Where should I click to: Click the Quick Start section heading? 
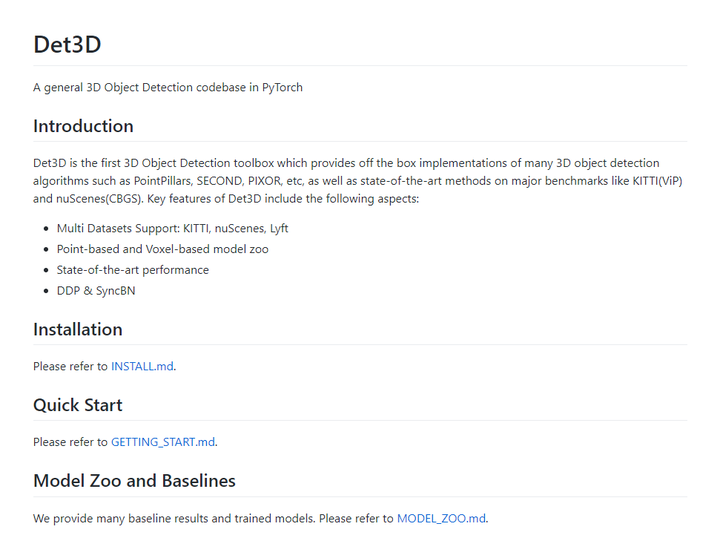78,405
